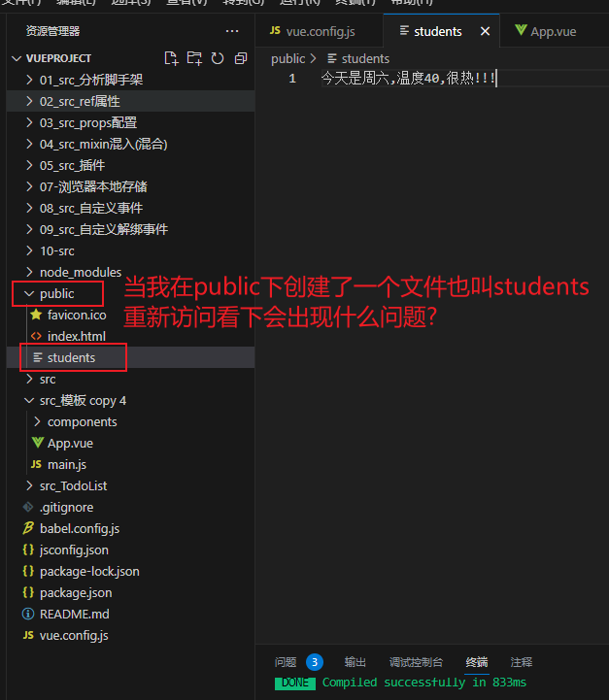This screenshot has height=700, width=609.
Task: Place cursor in editor line 1 text
Action: pos(408,79)
